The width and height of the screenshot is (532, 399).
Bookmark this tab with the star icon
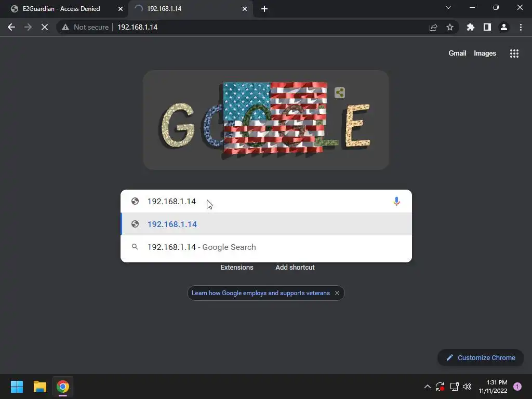tap(450, 27)
